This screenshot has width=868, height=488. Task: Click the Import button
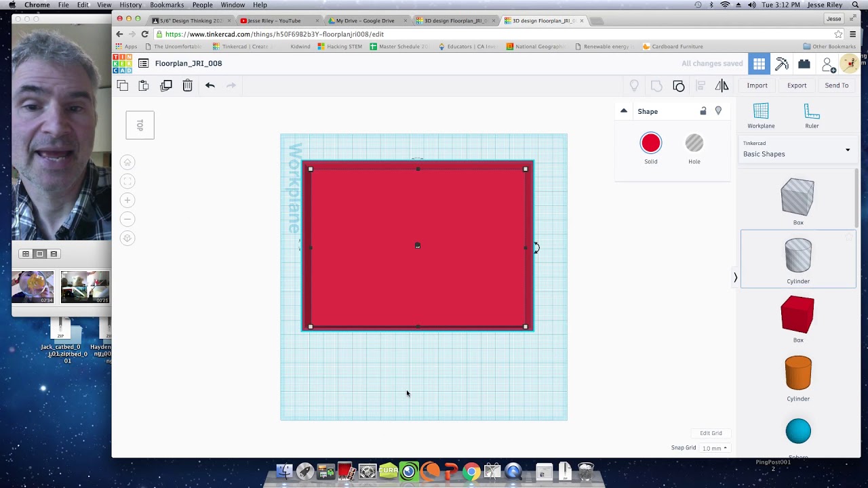tap(757, 85)
